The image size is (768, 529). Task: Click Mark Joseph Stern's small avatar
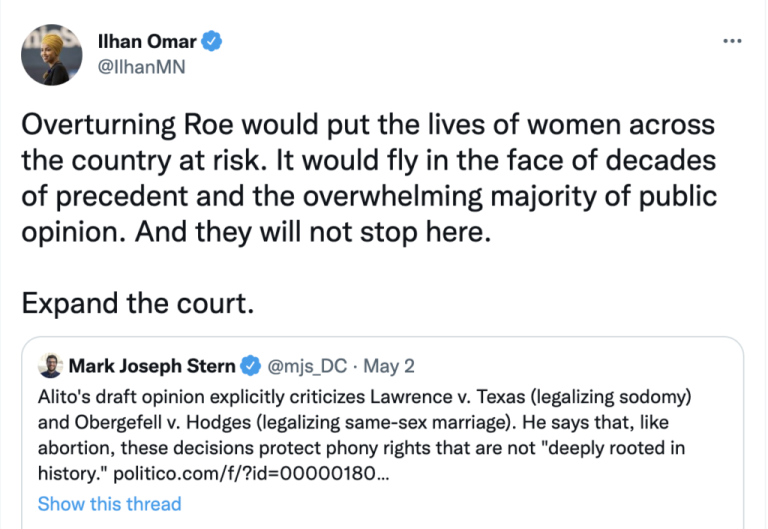(50, 364)
